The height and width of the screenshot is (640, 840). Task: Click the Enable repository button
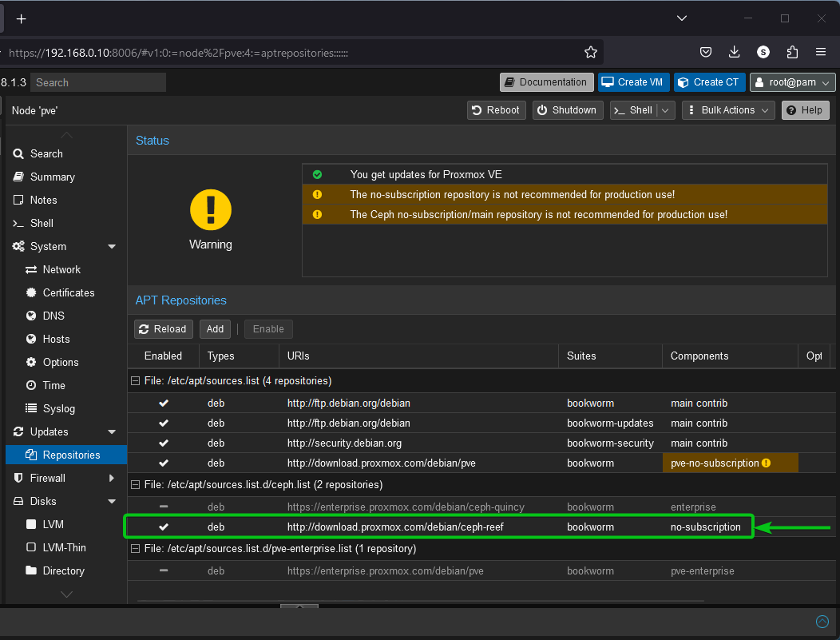coord(268,329)
